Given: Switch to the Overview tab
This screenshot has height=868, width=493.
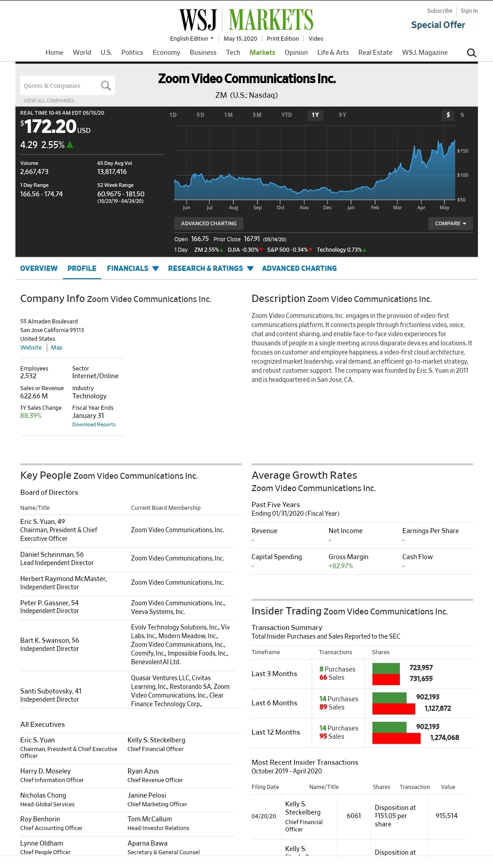Looking at the screenshot, I should pyautogui.click(x=39, y=269).
